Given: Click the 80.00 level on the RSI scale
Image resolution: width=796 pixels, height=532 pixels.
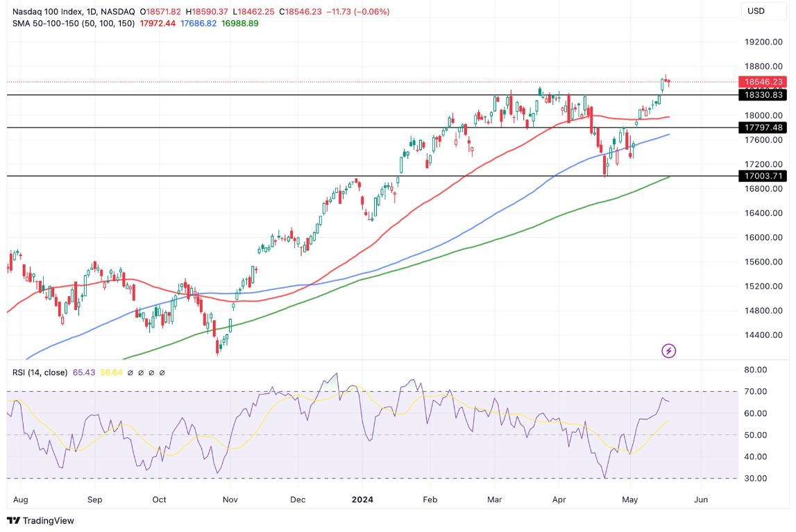Looking at the screenshot, I should (756, 371).
